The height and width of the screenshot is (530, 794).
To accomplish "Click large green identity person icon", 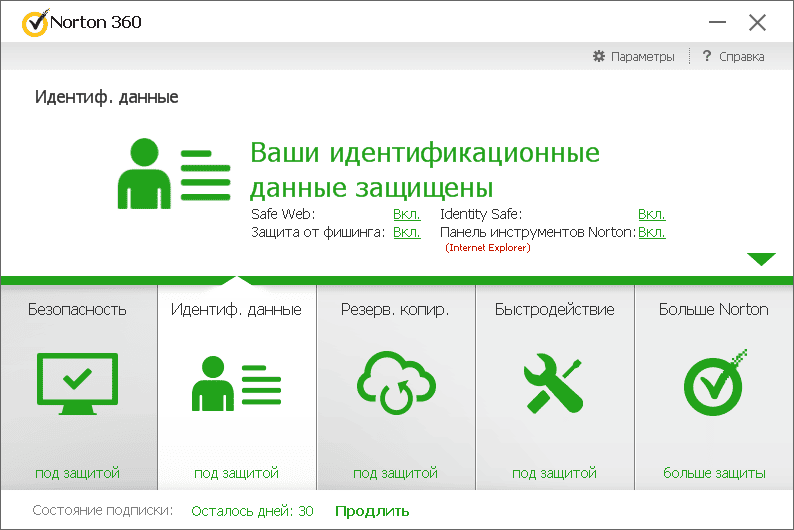I will pyautogui.click(x=174, y=174).
